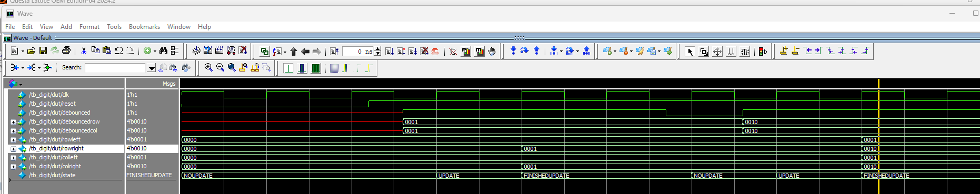Image resolution: width=980 pixels, height=194 pixels.
Task: Click the Msgs column header
Action: 152,84
